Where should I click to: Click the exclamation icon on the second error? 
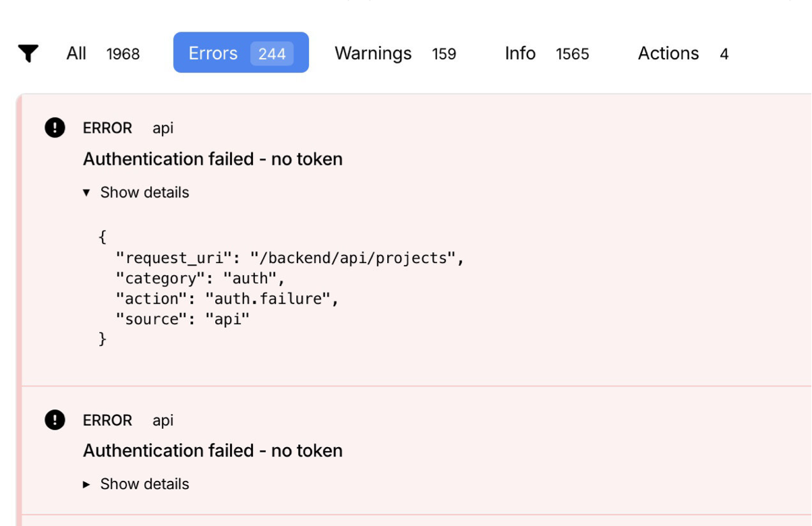57,419
